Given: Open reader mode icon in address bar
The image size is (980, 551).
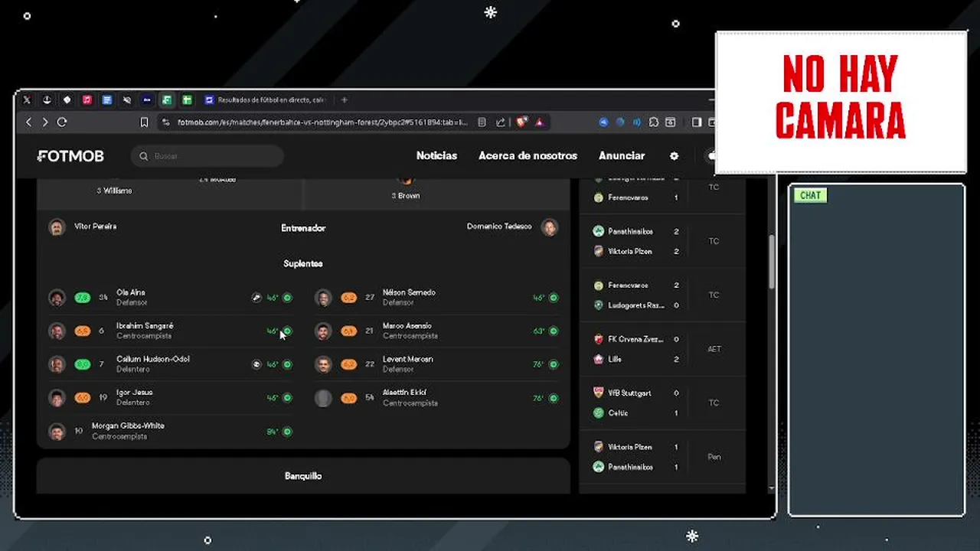Looking at the screenshot, I should [x=482, y=122].
